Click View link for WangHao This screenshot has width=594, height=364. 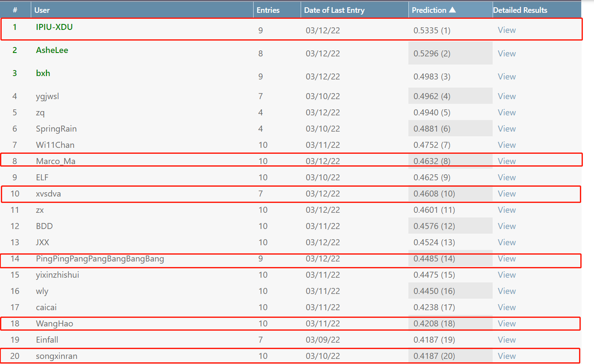[x=506, y=323]
